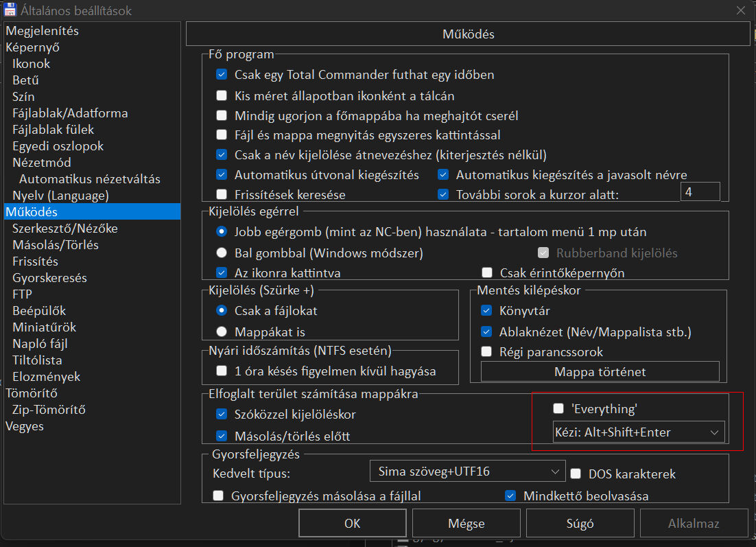Click the További sorok number field
Image resolution: width=756 pixels, height=547 pixels.
pyautogui.click(x=700, y=192)
